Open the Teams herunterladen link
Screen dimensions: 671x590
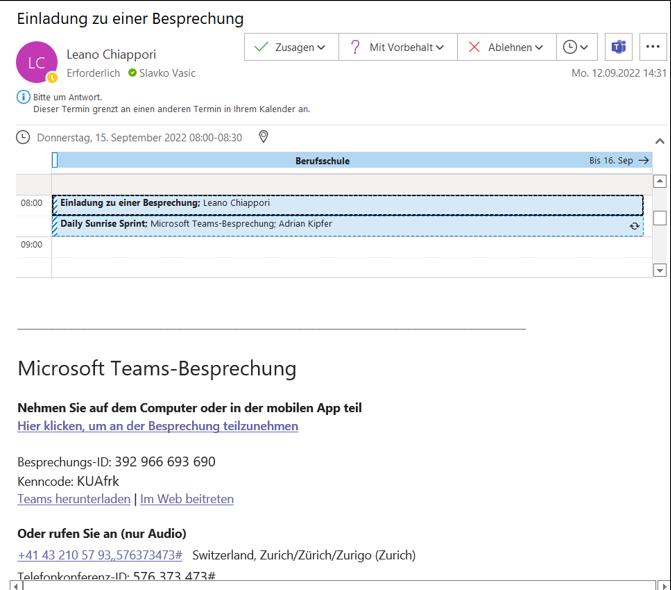tap(74, 499)
